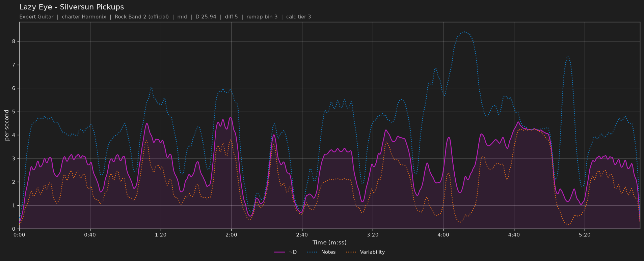644x261 pixels.
Task: Click the "6" tick on the y-axis
Action: (14, 88)
